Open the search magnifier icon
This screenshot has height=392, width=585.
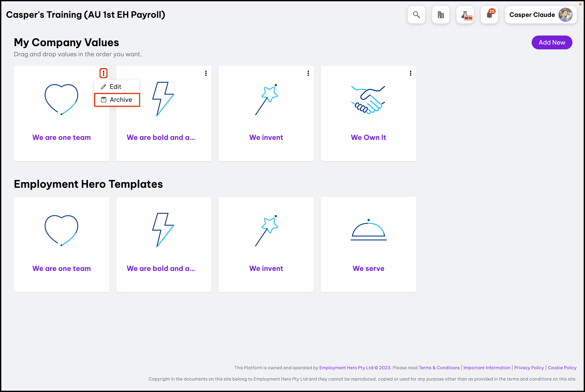point(416,15)
